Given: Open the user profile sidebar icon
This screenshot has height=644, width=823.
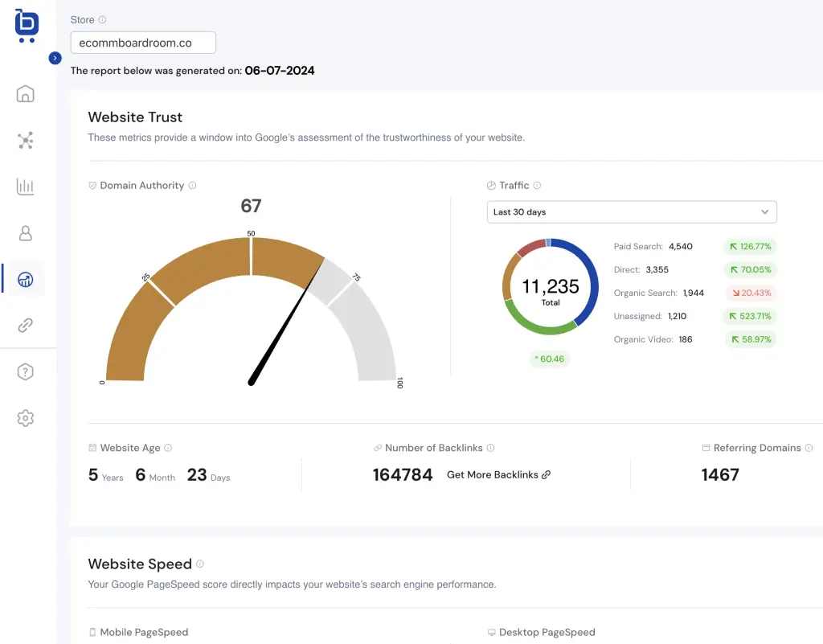Looking at the screenshot, I should point(25,233).
